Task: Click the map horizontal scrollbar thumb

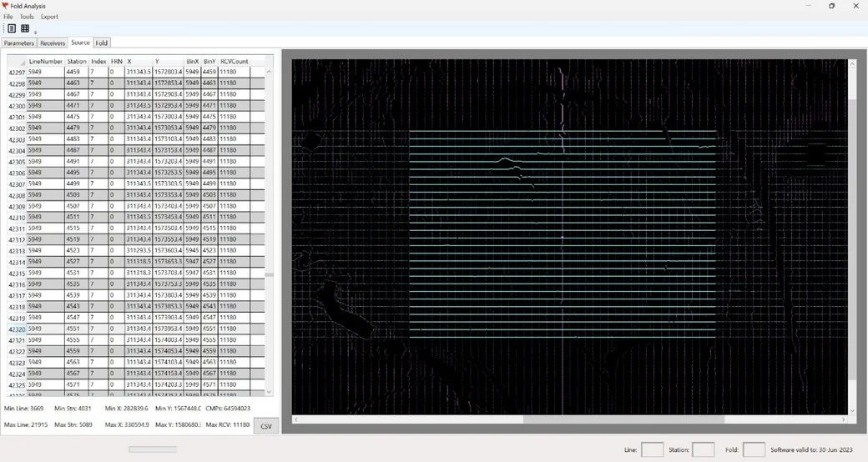Action: pyautogui.click(x=623, y=419)
